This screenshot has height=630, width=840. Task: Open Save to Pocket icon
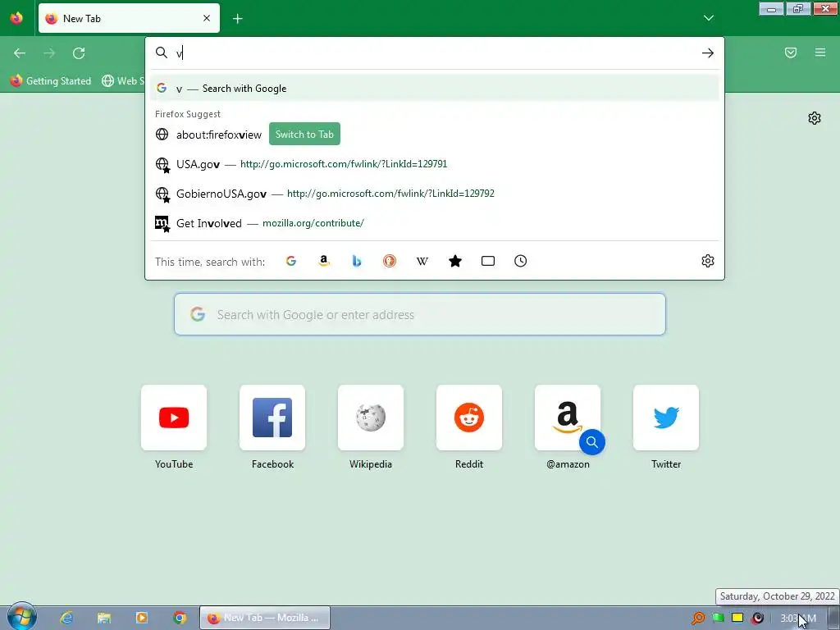[x=791, y=52]
